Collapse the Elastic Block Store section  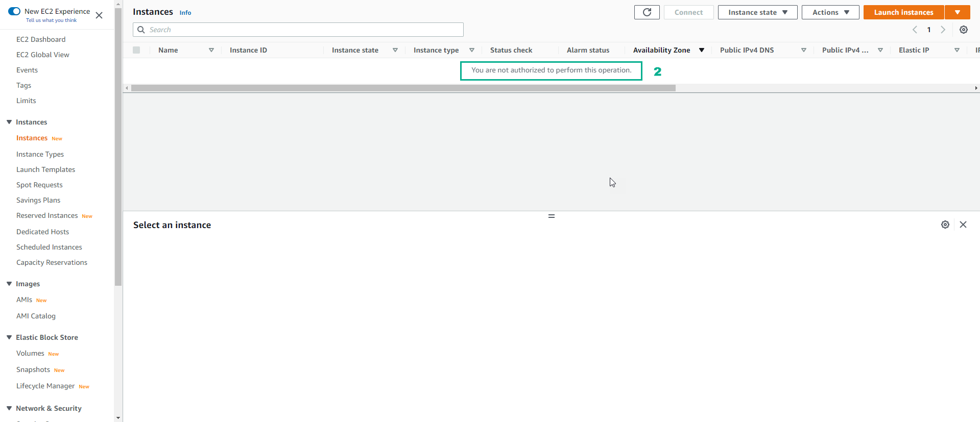[x=9, y=337]
